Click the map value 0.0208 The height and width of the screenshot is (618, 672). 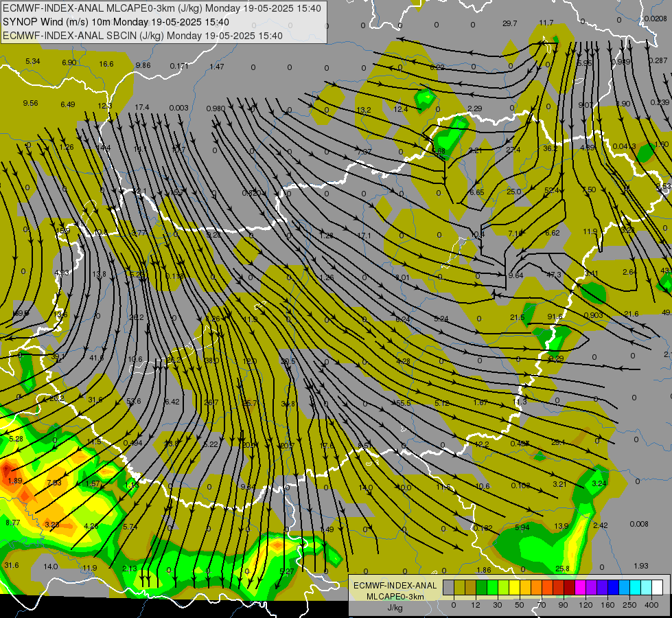click(x=656, y=19)
